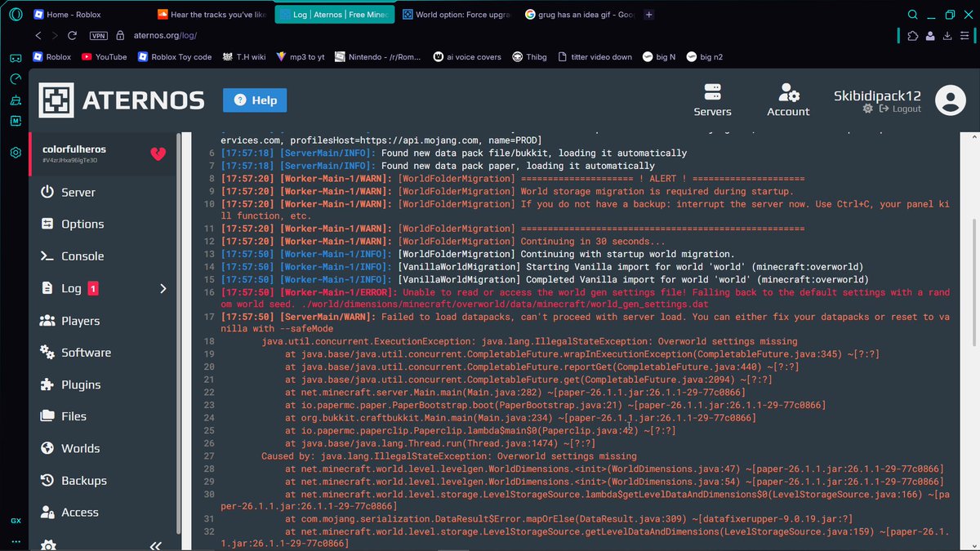Open the Backups history icon in sidebar
Image resolution: width=980 pixels, height=551 pixels.
pos(47,481)
